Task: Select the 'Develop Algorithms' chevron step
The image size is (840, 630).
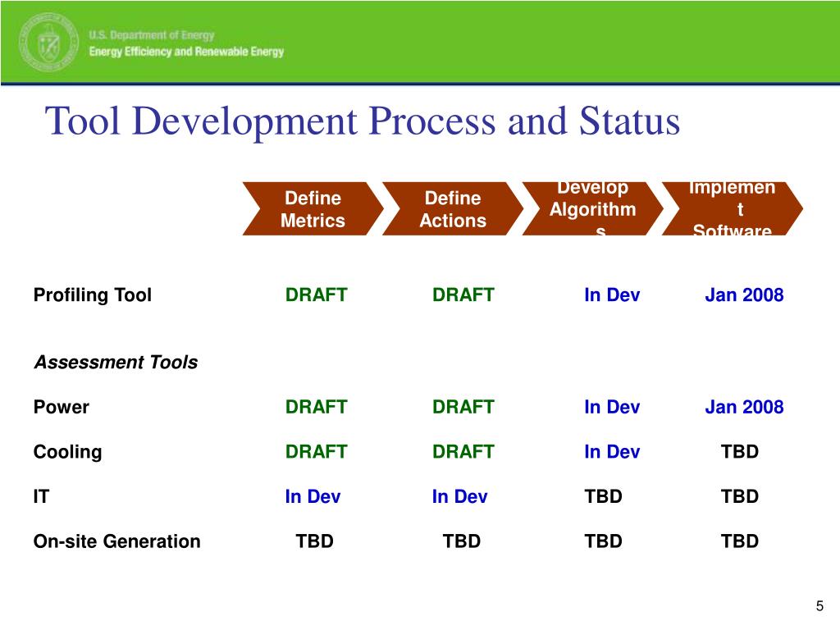Action: (x=592, y=209)
